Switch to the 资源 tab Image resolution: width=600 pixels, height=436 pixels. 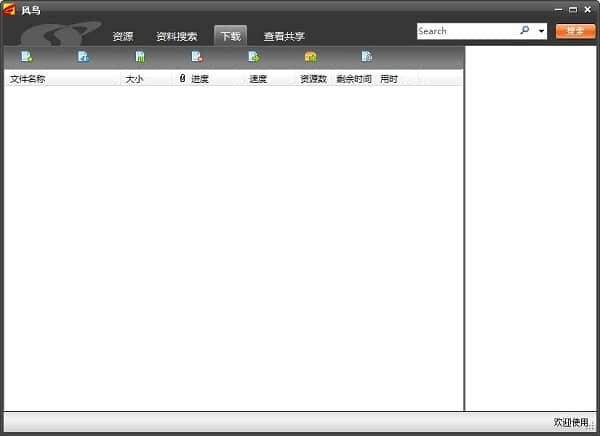coord(123,37)
